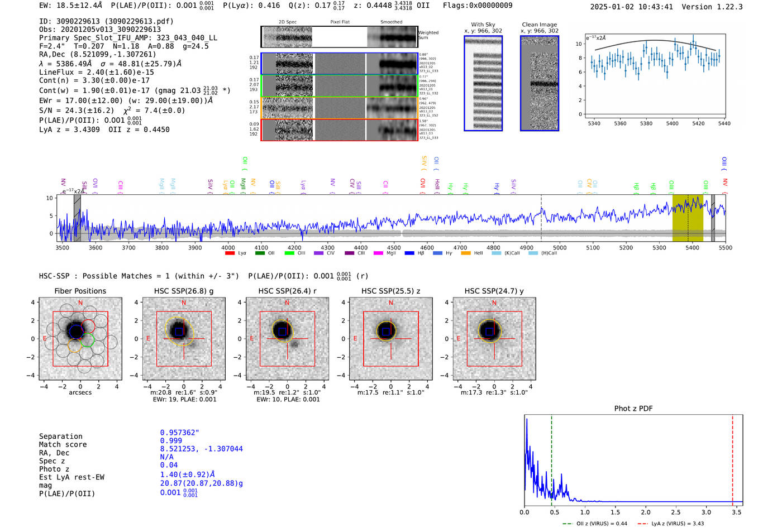Click the zoomed emission line plot
This screenshot has width=782, height=532.
[x=655, y=77]
